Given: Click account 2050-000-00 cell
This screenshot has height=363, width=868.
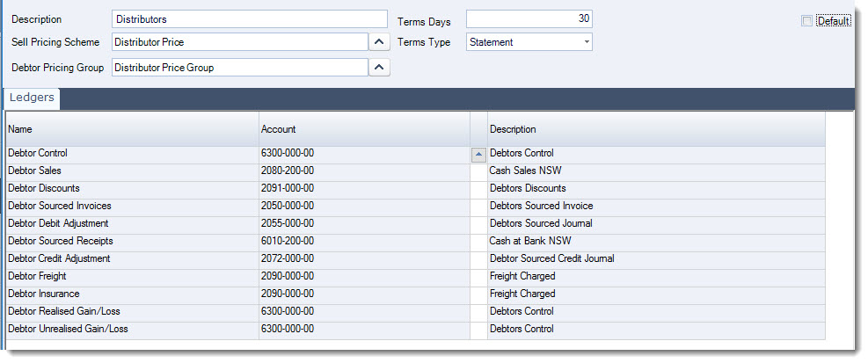Looking at the screenshot, I should 364,206.
